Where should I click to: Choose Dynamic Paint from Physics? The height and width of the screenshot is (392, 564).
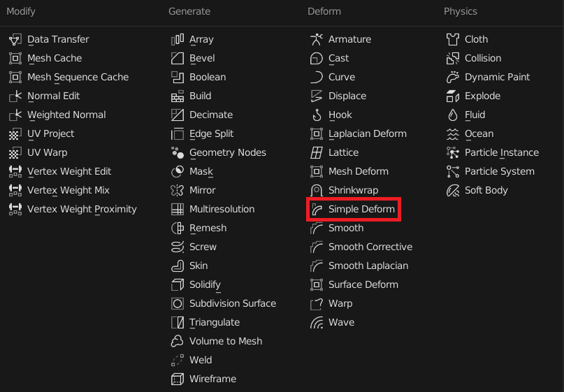click(497, 78)
